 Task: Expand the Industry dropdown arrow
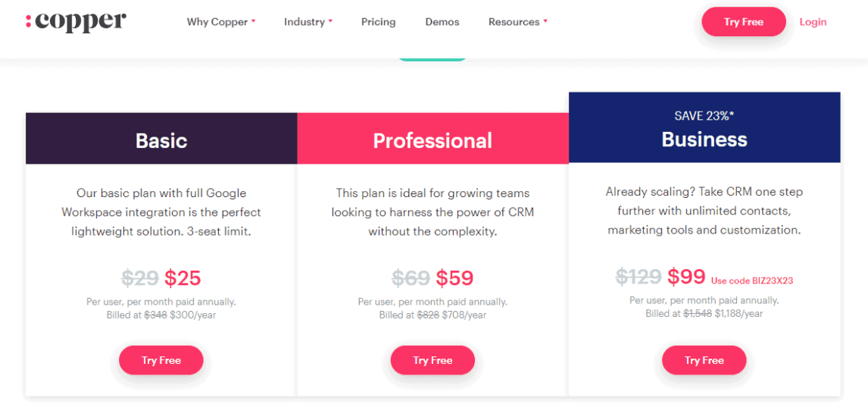click(x=330, y=21)
